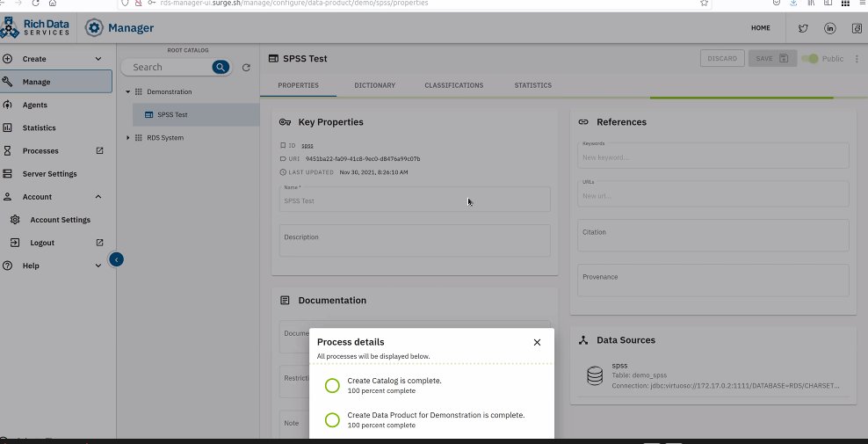Open the Facebook icon link
Image resolution: width=868 pixels, height=444 pixels.
coord(857,28)
